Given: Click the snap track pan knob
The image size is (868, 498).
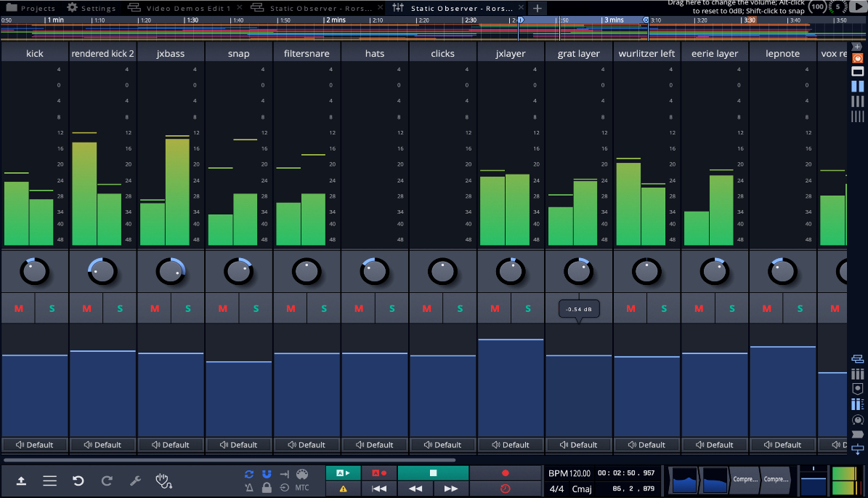Looking at the screenshot, I should coord(238,271).
